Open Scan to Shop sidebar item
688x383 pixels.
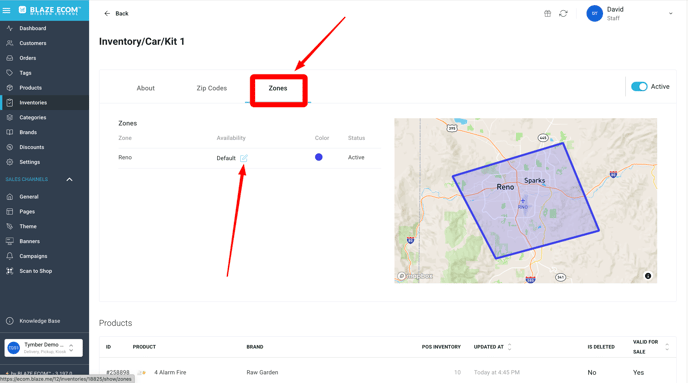36,271
